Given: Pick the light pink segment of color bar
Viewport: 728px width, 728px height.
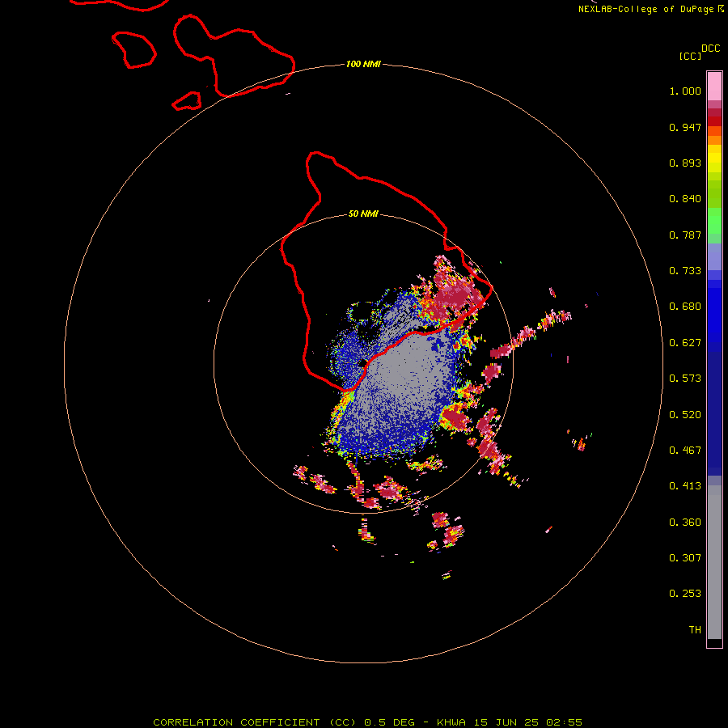Looking at the screenshot, I should [x=714, y=87].
